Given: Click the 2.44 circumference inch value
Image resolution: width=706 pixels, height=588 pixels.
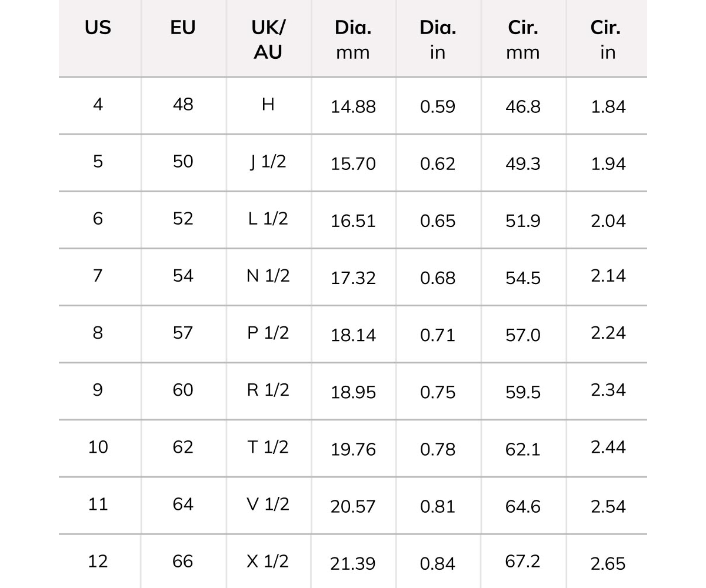Looking at the screenshot, I should coord(608,447).
